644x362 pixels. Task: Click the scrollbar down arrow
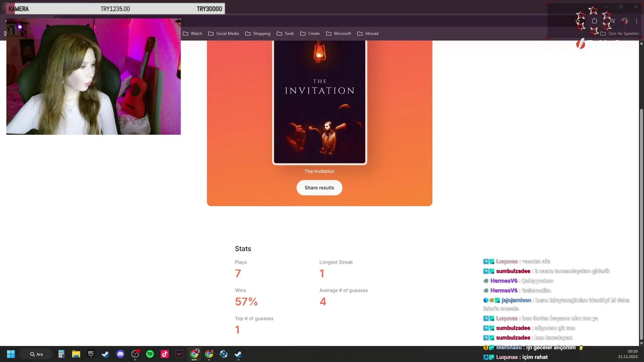pyautogui.click(x=640, y=343)
